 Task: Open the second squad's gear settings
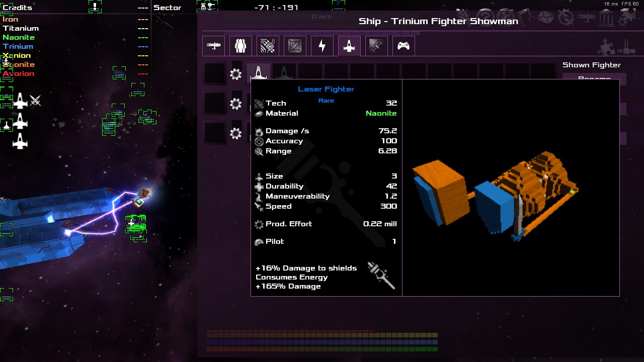coord(235,104)
